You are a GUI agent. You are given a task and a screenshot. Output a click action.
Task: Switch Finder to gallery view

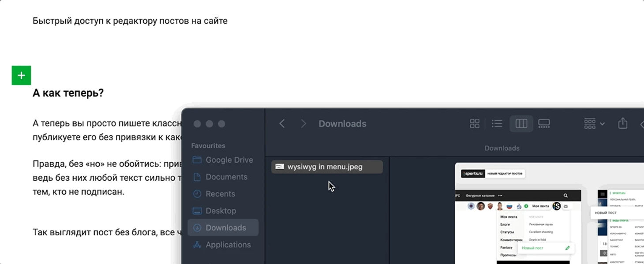544,124
